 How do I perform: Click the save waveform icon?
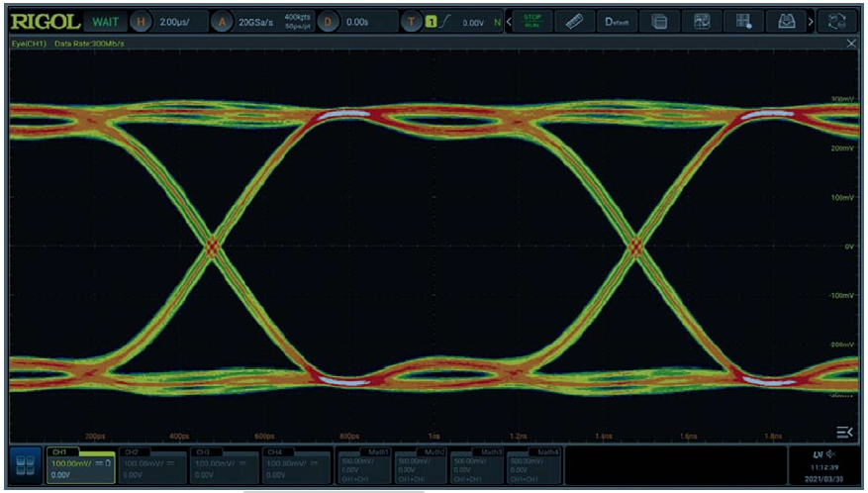click(744, 21)
